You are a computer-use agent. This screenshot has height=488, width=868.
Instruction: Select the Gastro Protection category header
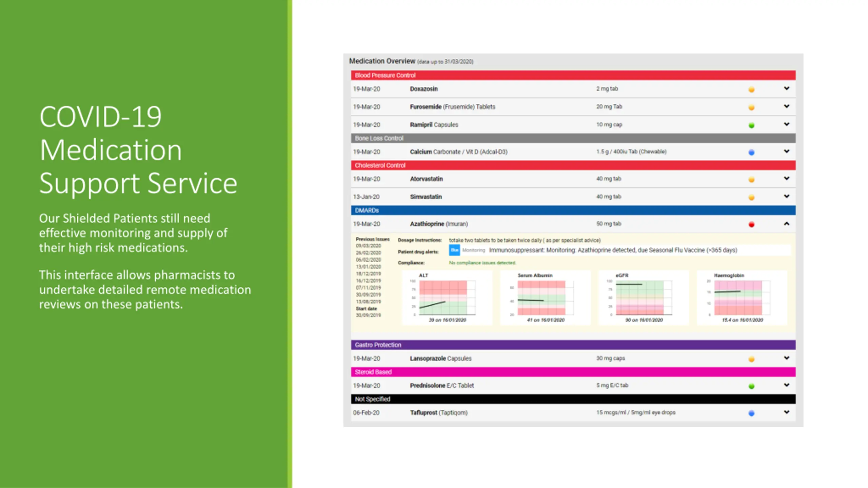click(573, 345)
